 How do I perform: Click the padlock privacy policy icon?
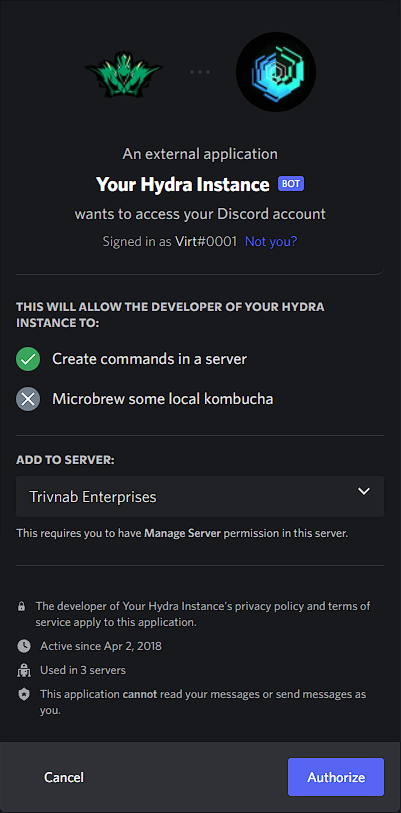point(21,606)
